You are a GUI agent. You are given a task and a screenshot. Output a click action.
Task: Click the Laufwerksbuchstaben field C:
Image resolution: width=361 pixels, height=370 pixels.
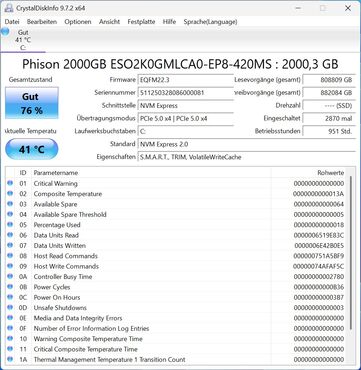(185, 131)
